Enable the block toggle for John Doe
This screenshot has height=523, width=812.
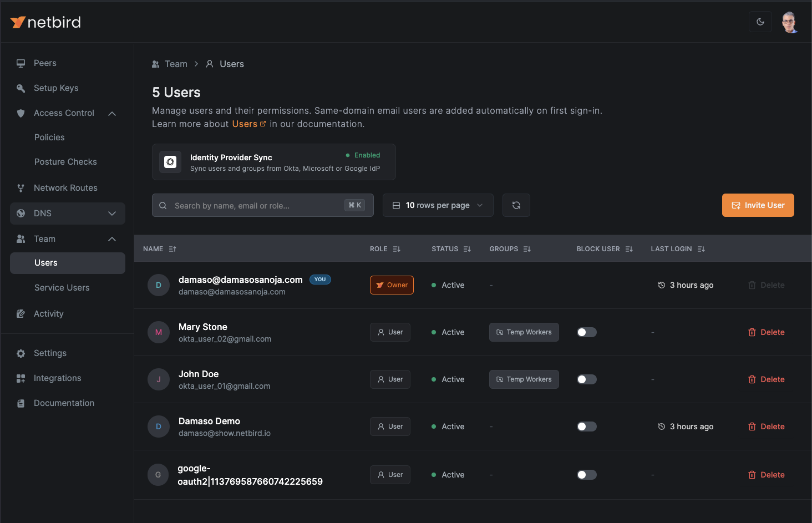tap(586, 379)
